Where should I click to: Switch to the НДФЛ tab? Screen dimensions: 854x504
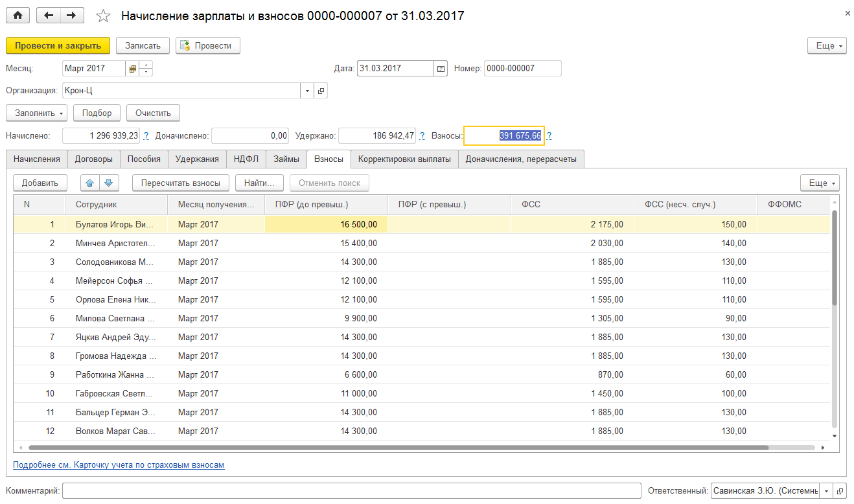(246, 159)
